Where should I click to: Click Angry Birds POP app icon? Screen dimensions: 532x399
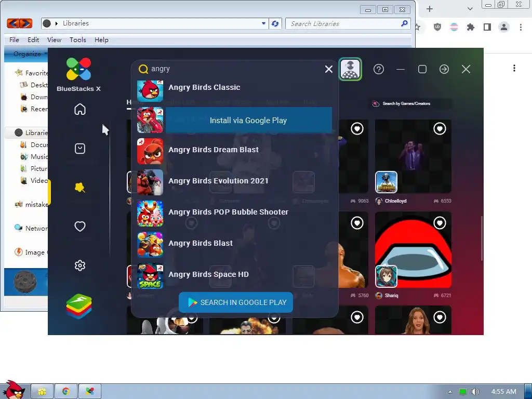click(150, 214)
